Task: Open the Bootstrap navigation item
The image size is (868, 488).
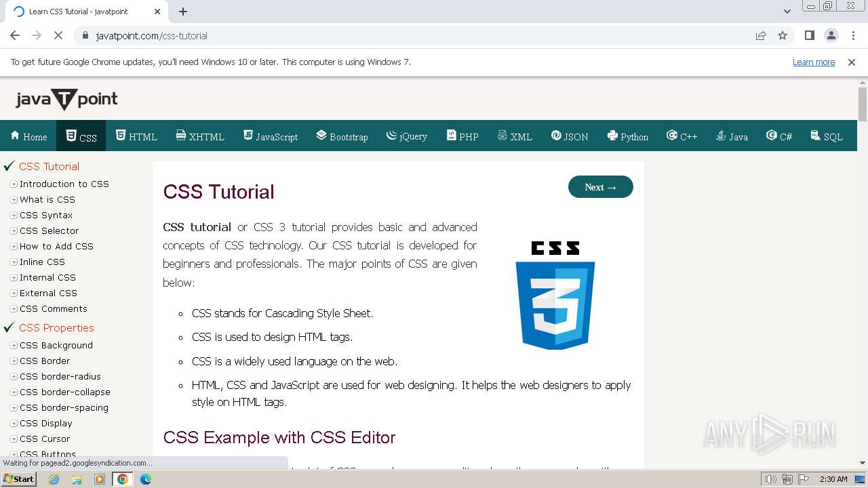Action: tap(342, 136)
